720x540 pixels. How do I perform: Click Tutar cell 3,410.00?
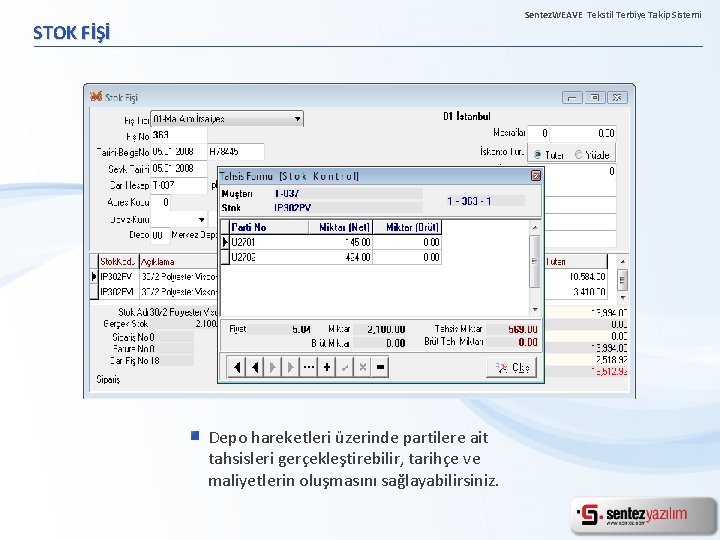(576, 292)
